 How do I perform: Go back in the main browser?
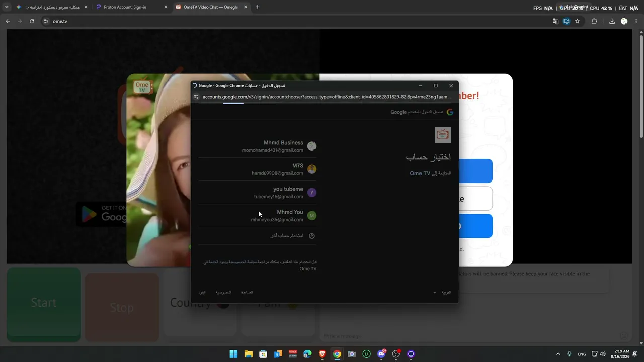(8, 21)
